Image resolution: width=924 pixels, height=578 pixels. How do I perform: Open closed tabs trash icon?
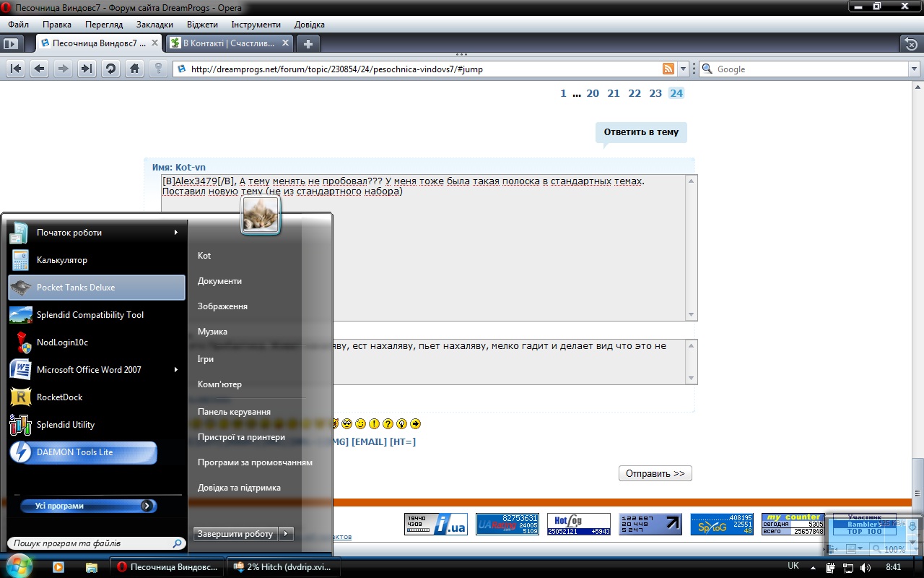912,43
